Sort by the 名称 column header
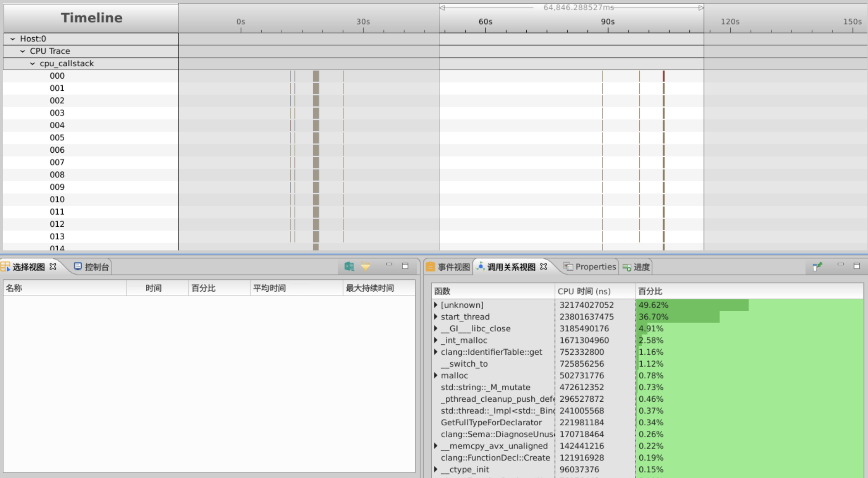868x478 pixels. (x=65, y=288)
